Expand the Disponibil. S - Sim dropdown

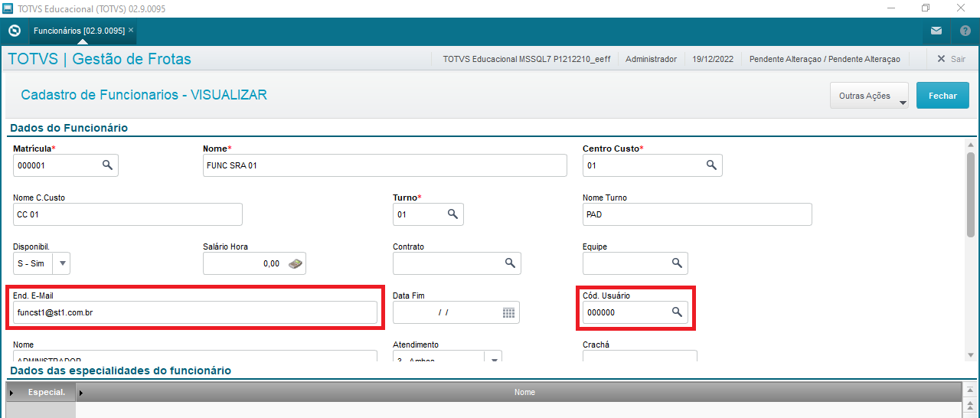(62, 263)
